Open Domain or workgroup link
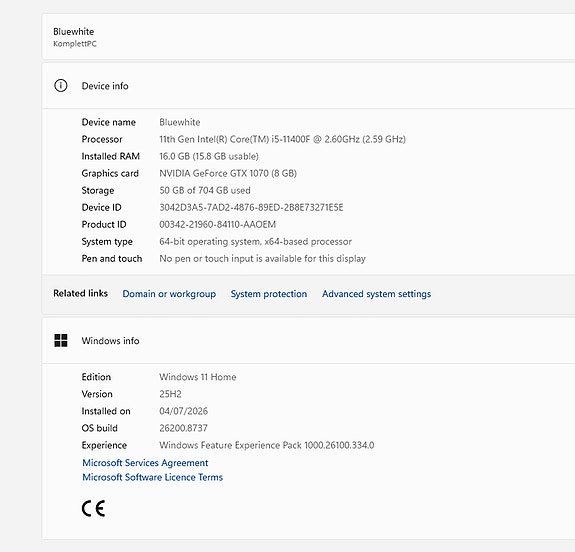575x552 pixels. 169,294
